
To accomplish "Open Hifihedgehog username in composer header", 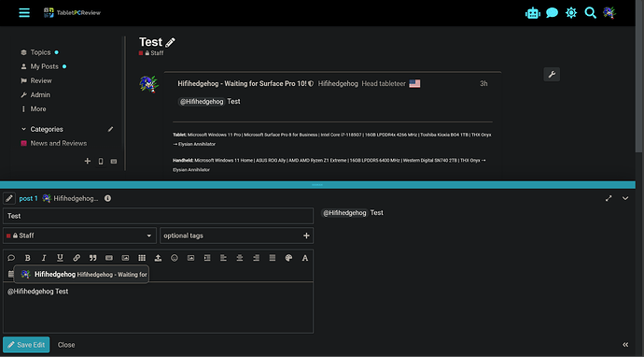I will [x=76, y=198].
